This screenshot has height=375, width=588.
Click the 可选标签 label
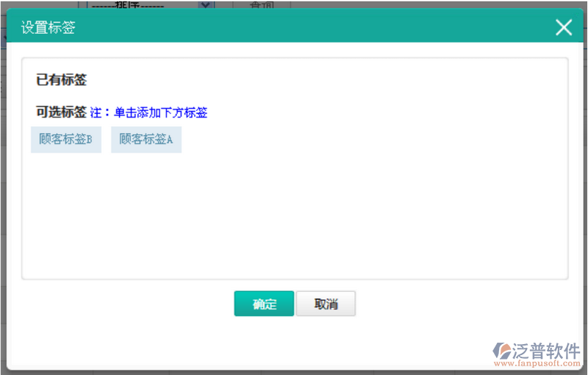click(61, 112)
